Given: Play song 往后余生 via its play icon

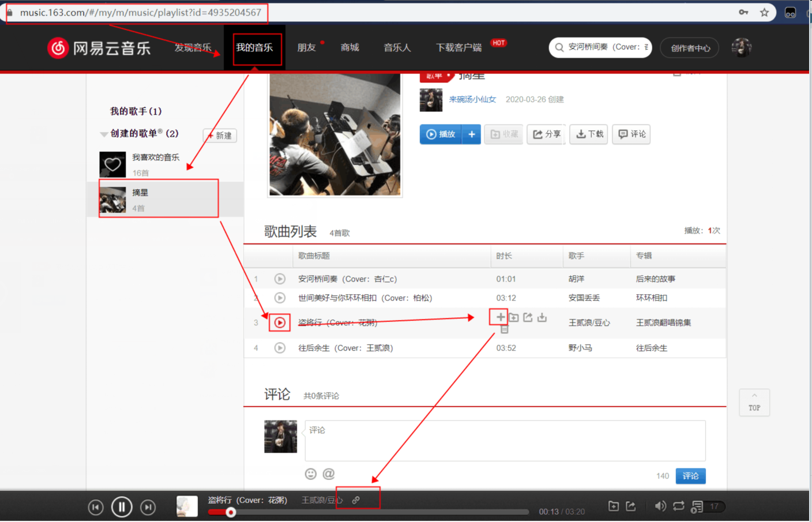Looking at the screenshot, I should tap(280, 348).
